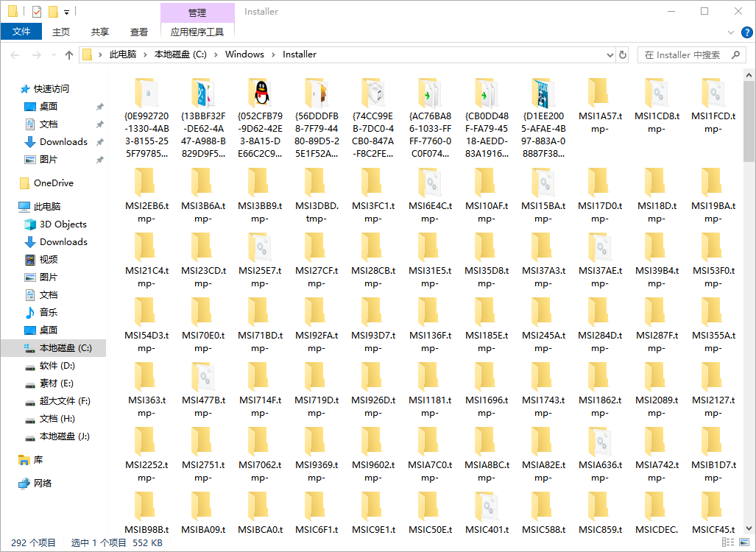The width and height of the screenshot is (756, 552).
Task: Open the {CB0DD48F folder icon
Action: click(487, 93)
